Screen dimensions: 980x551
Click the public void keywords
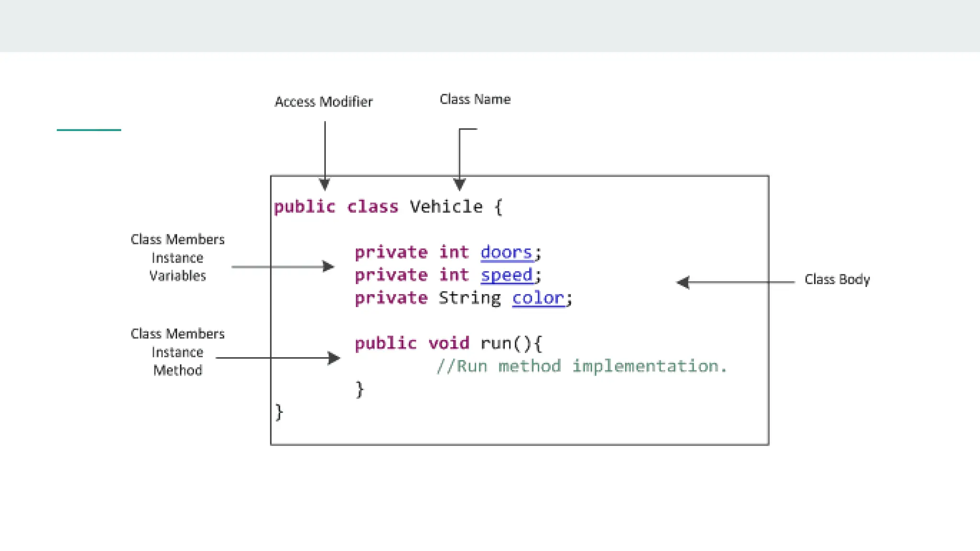(x=412, y=343)
